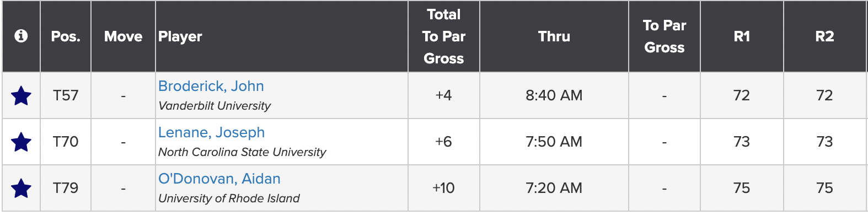Sort by Move column header
This screenshot has width=868, height=215.
(123, 36)
